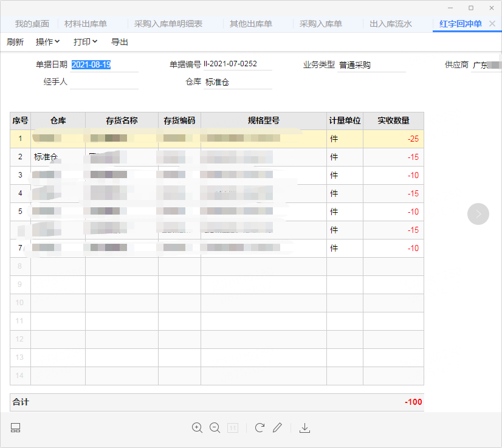Click the 供应商 field

(486, 65)
